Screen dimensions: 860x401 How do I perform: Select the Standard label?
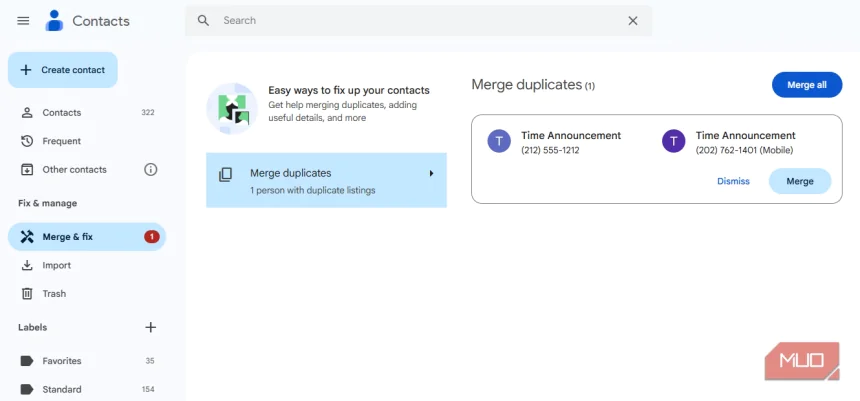pos(62,389)
